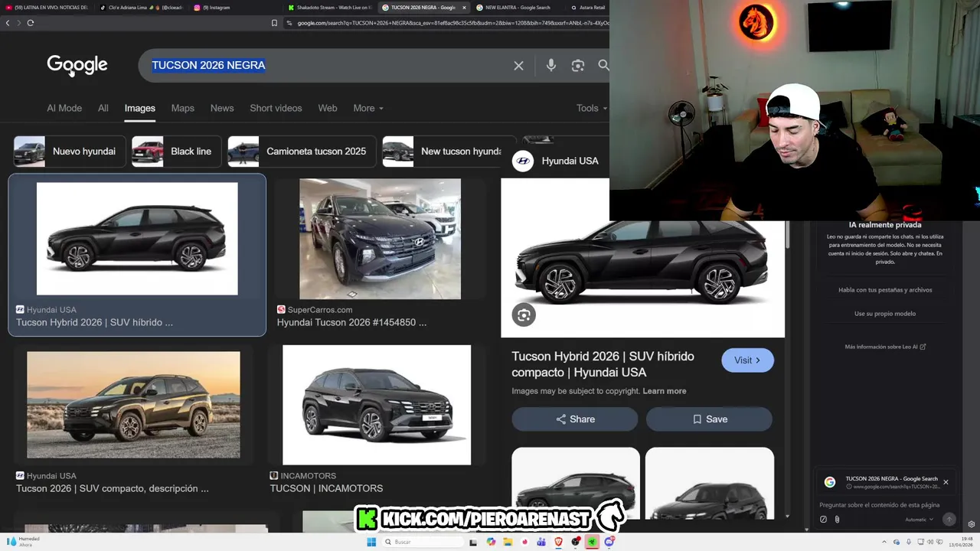
Task: Click Leo input Preguntar sobre el contenido
Action: point(880,505)
